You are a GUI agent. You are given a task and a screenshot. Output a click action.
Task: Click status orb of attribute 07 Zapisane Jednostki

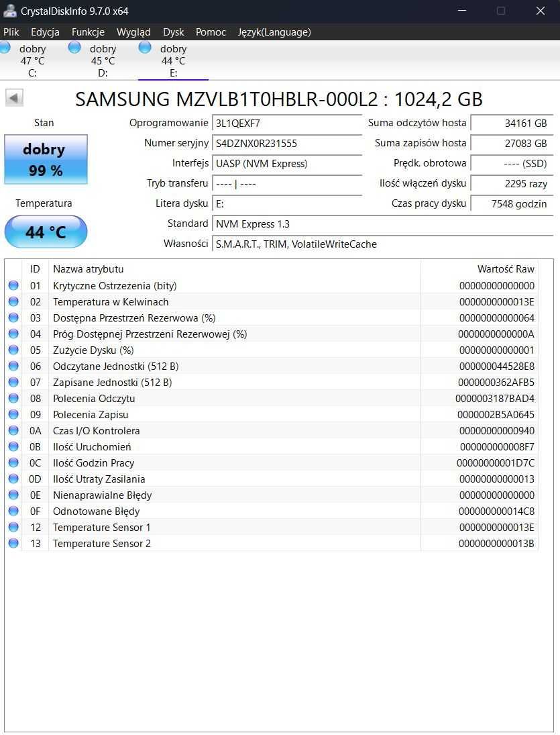coord(13,382)
